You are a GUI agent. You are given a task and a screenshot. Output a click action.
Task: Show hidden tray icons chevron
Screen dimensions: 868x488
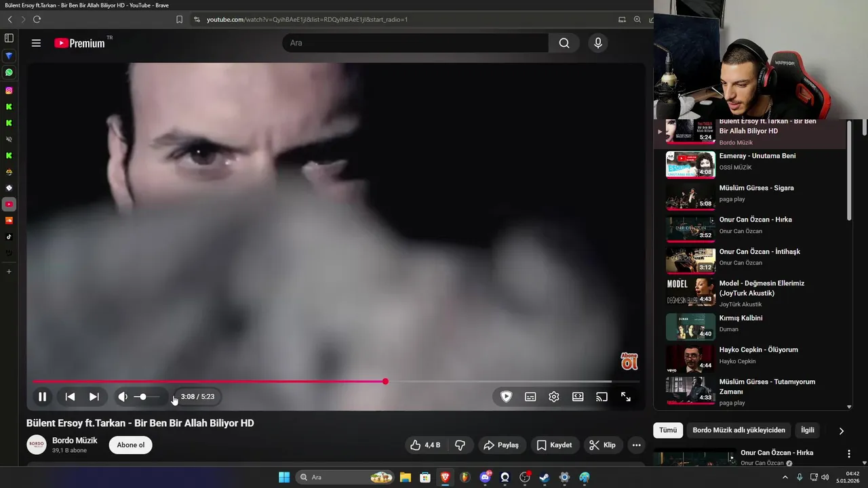(x=785, y=477)
